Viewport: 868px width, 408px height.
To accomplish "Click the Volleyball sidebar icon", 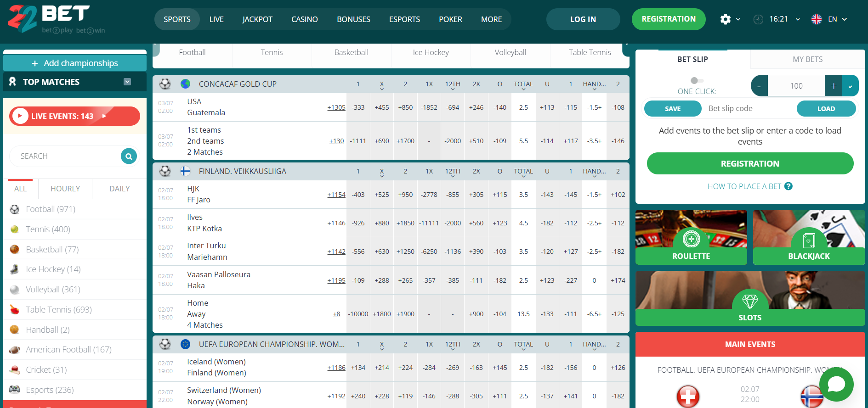I will [15, 290].
